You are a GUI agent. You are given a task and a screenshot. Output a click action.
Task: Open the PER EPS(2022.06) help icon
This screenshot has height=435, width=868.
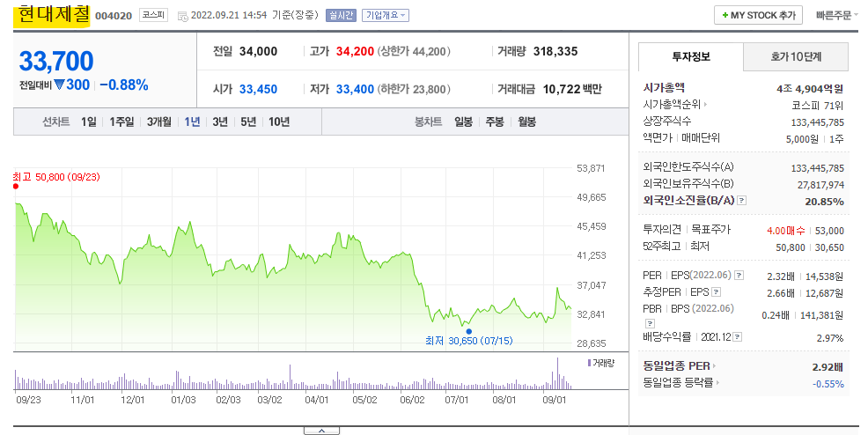(739, 275)
